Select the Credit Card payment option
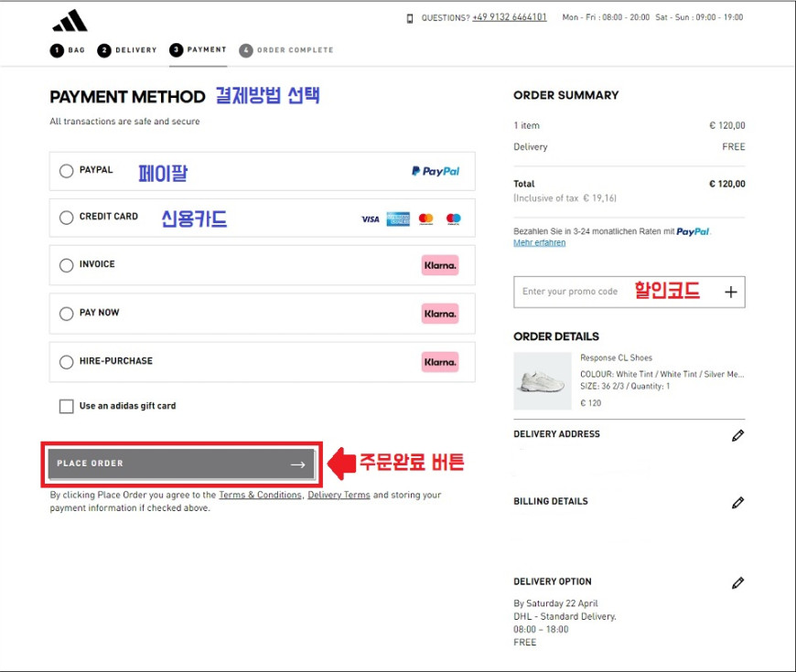Viewport: 796px width, 672px height. point(67,218)
